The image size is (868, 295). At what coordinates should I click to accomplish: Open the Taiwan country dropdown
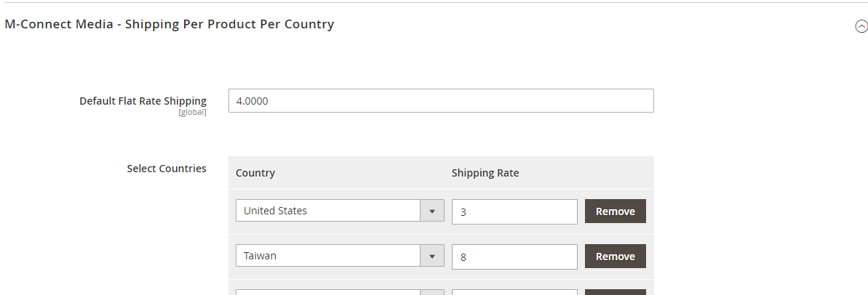[x=329, y=256]
